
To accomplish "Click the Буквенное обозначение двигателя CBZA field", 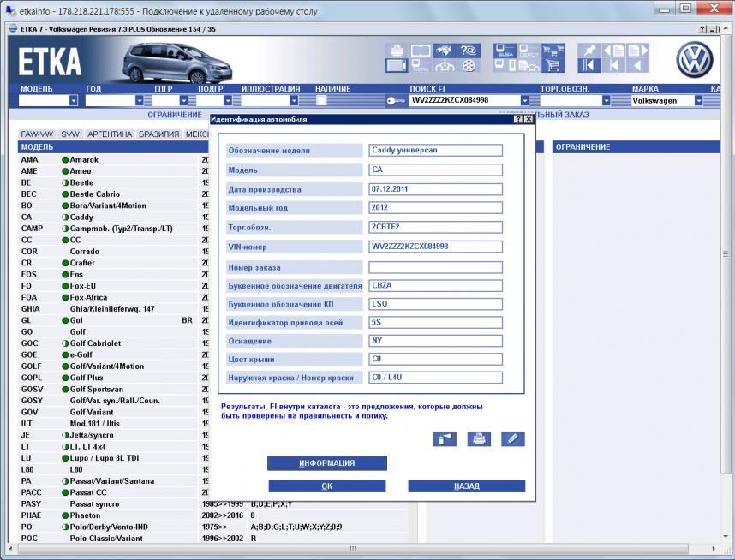I will click(x=435, y=285).
